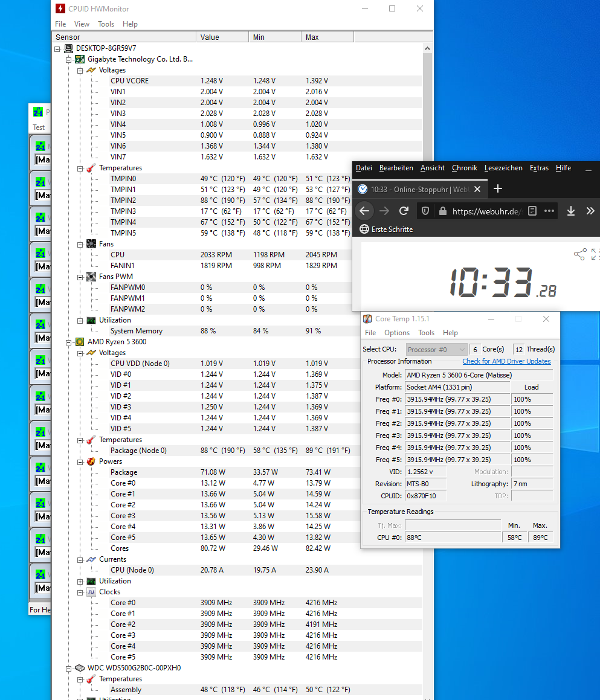Collapse the AMD Ryzen 5 3600 node

68,342
